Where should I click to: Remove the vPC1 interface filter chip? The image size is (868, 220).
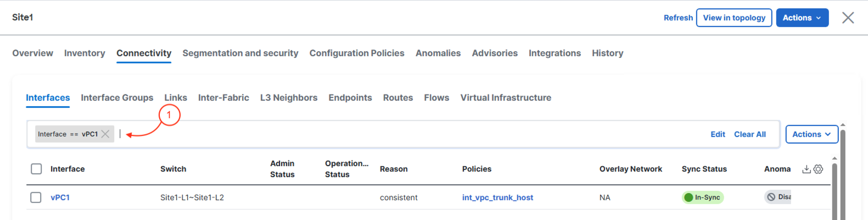[105, 134]
